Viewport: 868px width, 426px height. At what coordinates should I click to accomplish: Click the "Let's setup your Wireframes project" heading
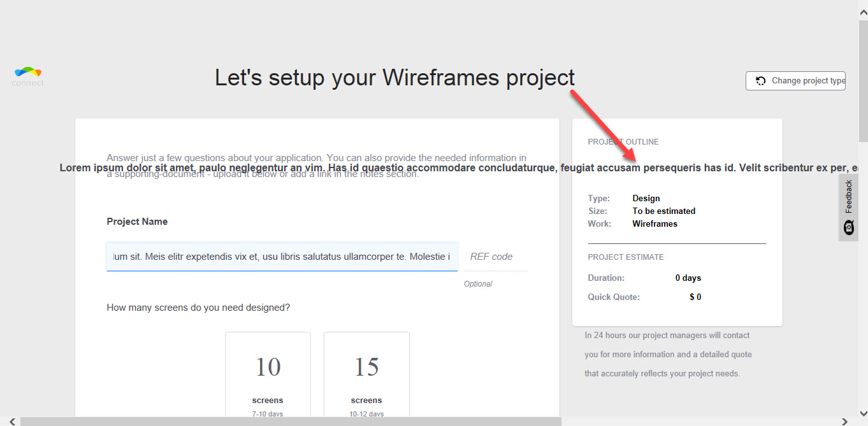pos(395,78)
